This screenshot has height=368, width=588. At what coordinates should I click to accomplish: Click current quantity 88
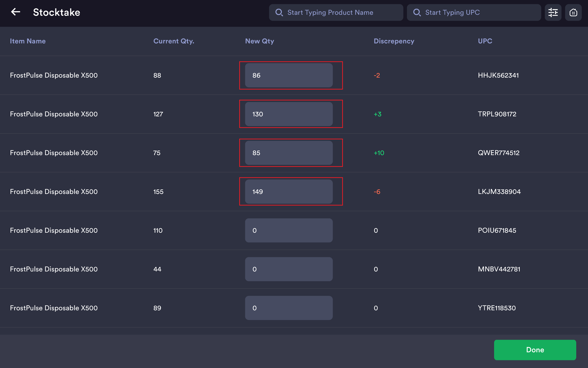(x=157, y=75)
